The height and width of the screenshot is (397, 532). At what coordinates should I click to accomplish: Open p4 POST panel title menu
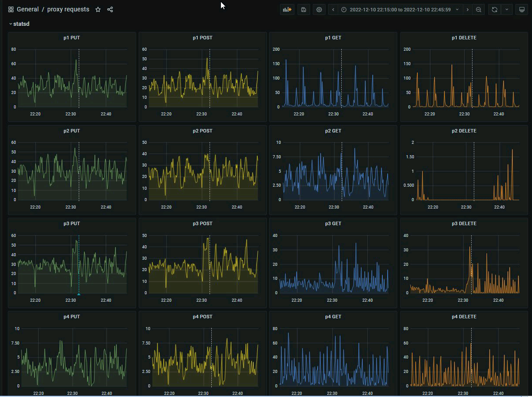[x=203, y=317]
